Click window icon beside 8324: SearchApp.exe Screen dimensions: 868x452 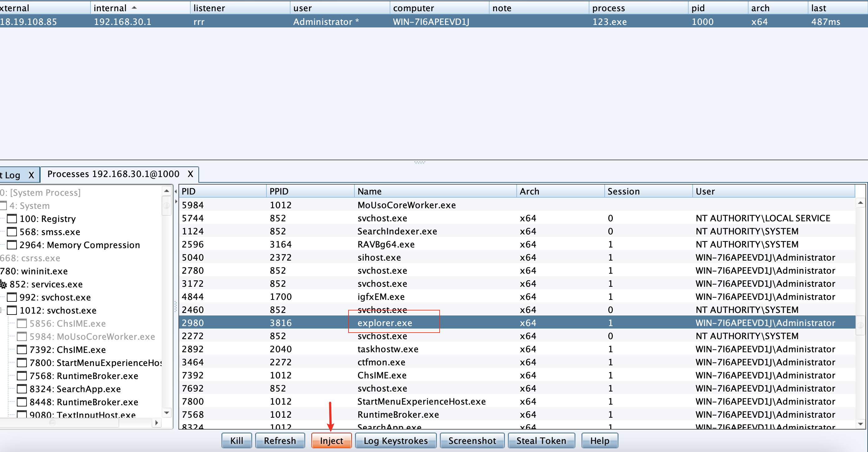coord(22,389)
